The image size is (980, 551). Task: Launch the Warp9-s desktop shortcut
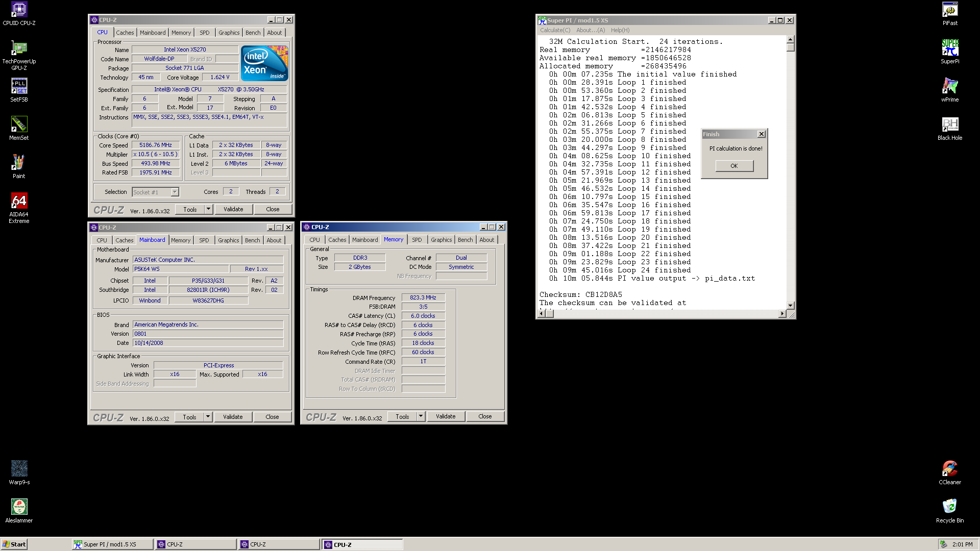click(19, 473)
